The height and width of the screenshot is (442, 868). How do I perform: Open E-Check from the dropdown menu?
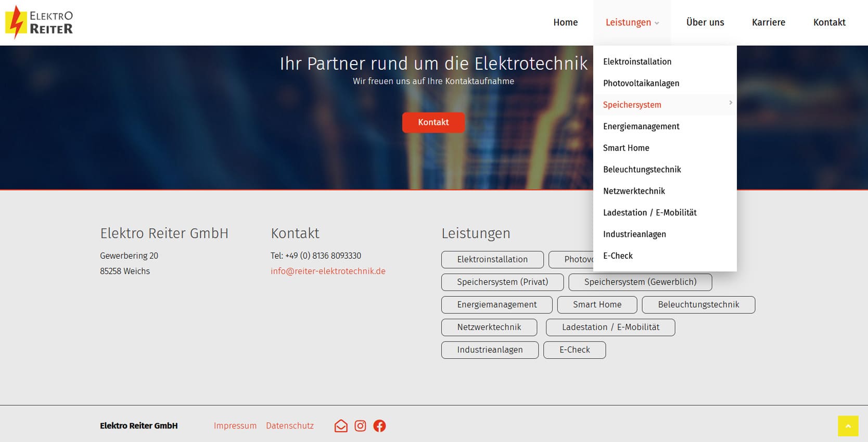[x=618, y=256]
